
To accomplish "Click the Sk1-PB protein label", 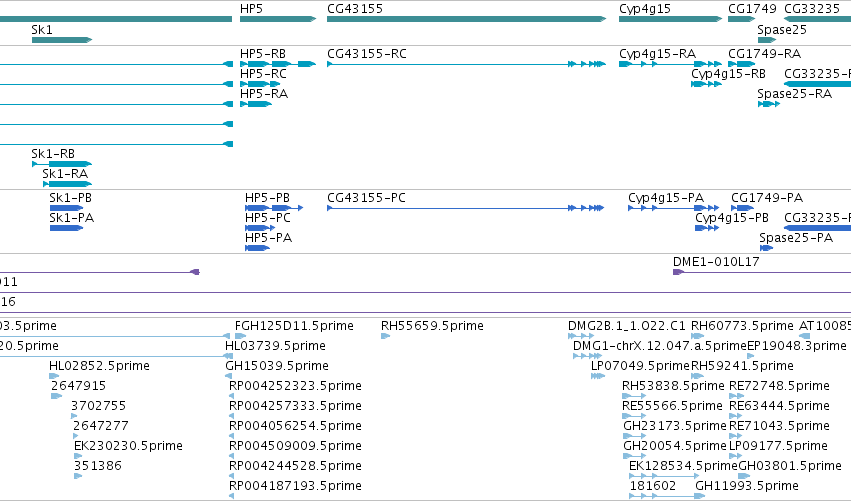I will pos(70,198).
